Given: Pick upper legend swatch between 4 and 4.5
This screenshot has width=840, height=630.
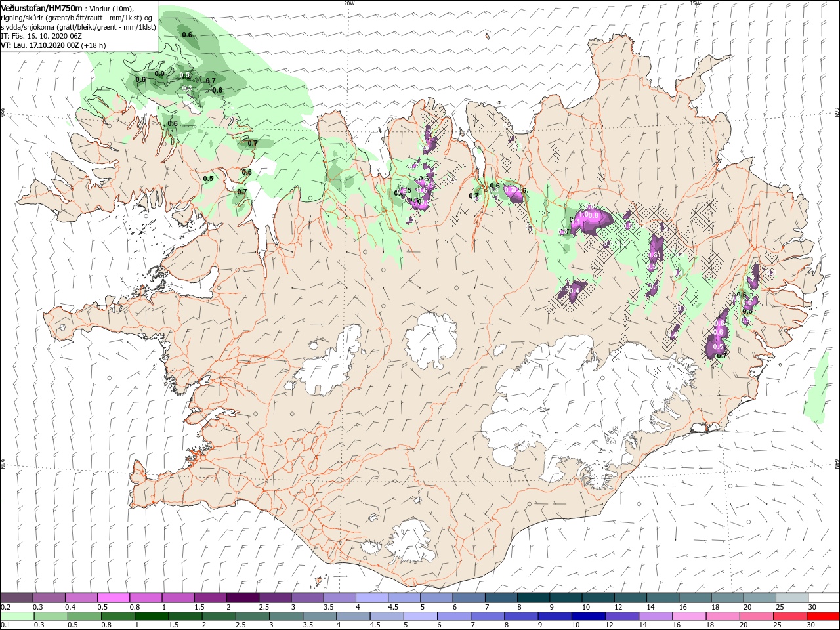Looking at the screenshot, I should click(372, 598).
